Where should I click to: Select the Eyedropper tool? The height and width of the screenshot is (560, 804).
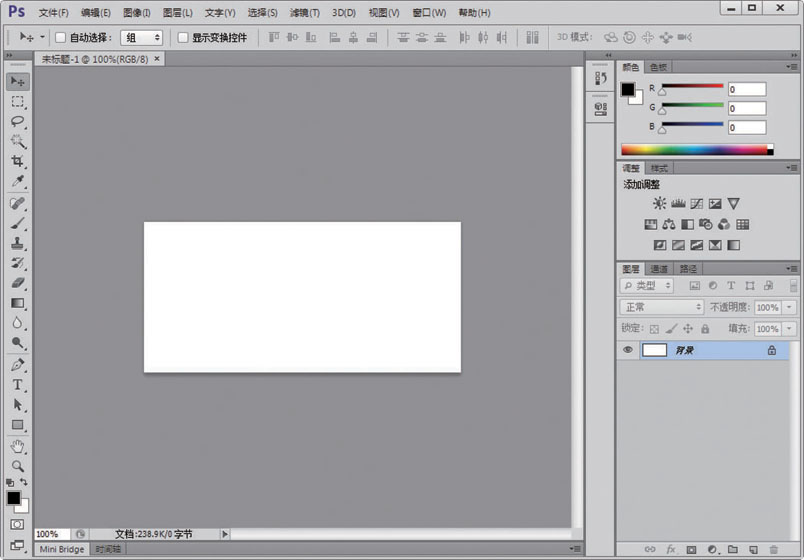pos(17,182)
